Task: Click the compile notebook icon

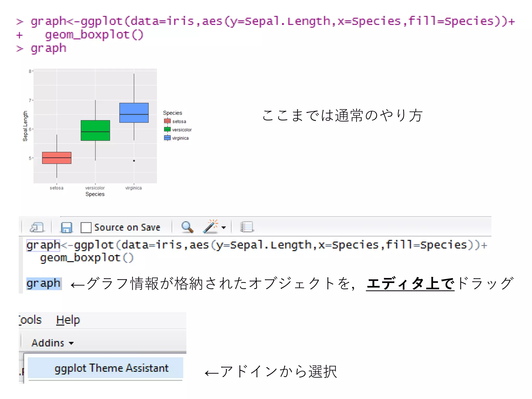Action: [247, 227]
